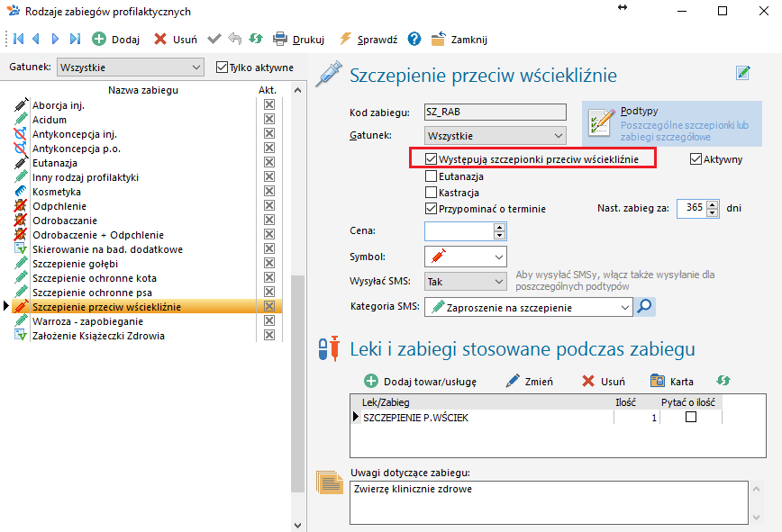Click the gray checkmark save icon
Screen dimensions: 782x532
(214, 39)
